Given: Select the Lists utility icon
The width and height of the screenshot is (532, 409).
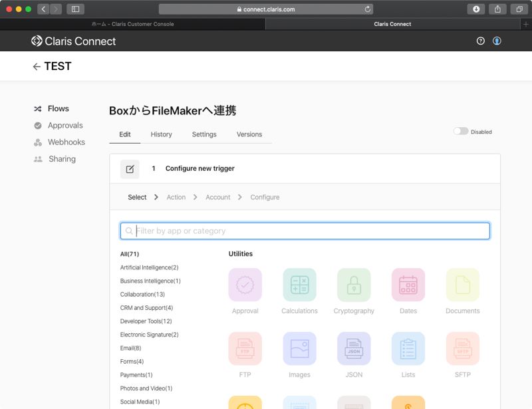Looking at the screenshot, I should [408, 348].
